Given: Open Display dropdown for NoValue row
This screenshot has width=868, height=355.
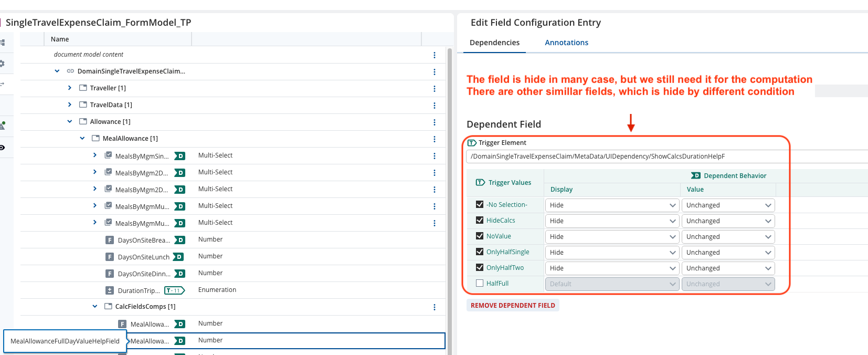Looking at the screenshot, I should coord(612,237).
